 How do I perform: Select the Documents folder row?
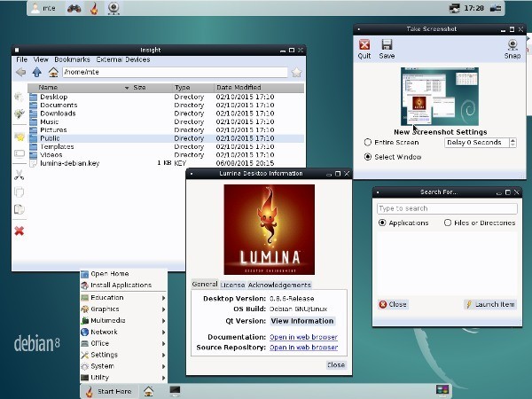pos(166,106)
